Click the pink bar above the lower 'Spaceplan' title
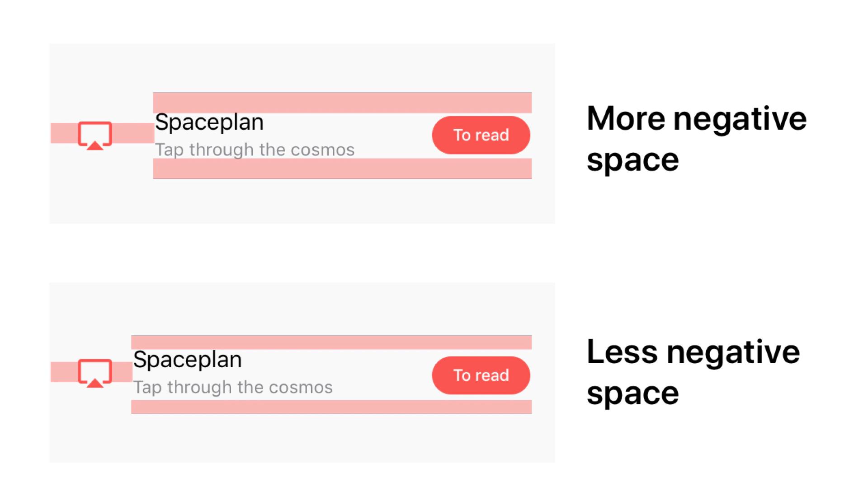The width and height of the screenshot is (868, 501). click(331, 341)
